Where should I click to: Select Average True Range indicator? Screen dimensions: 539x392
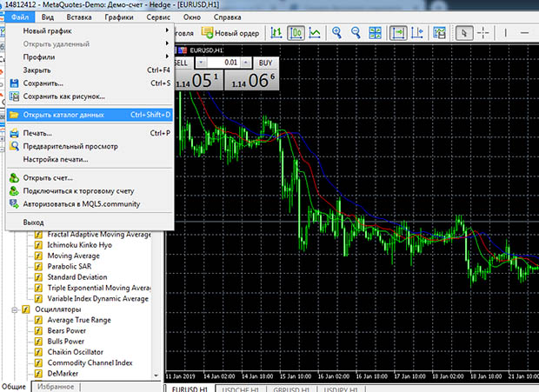[79, 320]
